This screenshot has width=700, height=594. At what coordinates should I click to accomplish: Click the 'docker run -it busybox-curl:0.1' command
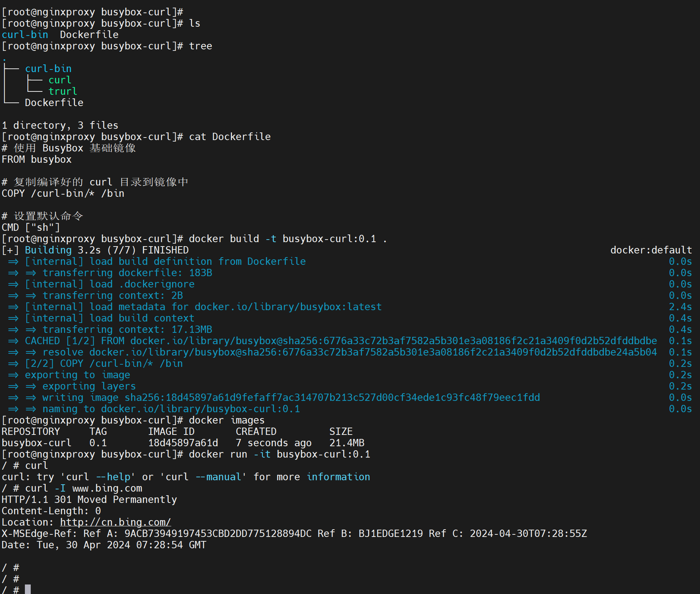click(x=279, y=454)
